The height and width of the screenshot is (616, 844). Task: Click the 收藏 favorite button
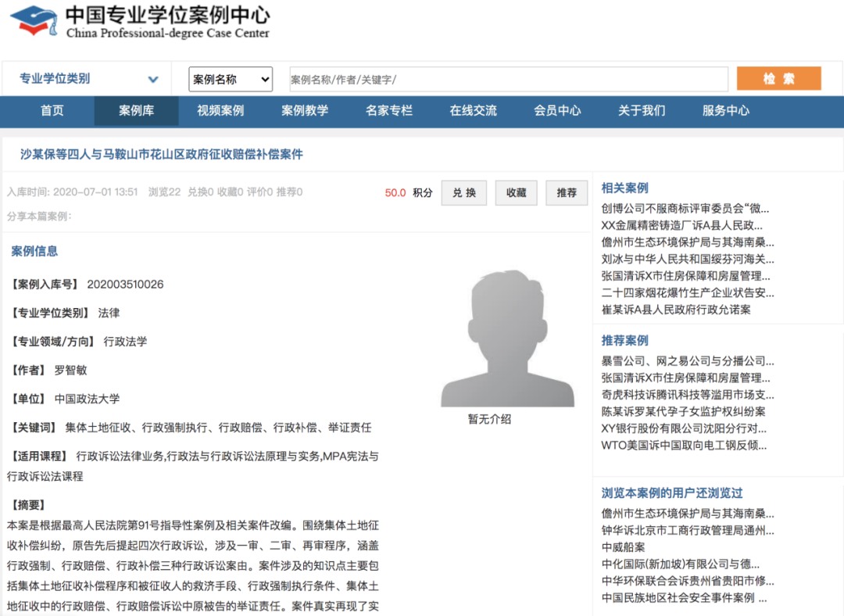[516, 193]
